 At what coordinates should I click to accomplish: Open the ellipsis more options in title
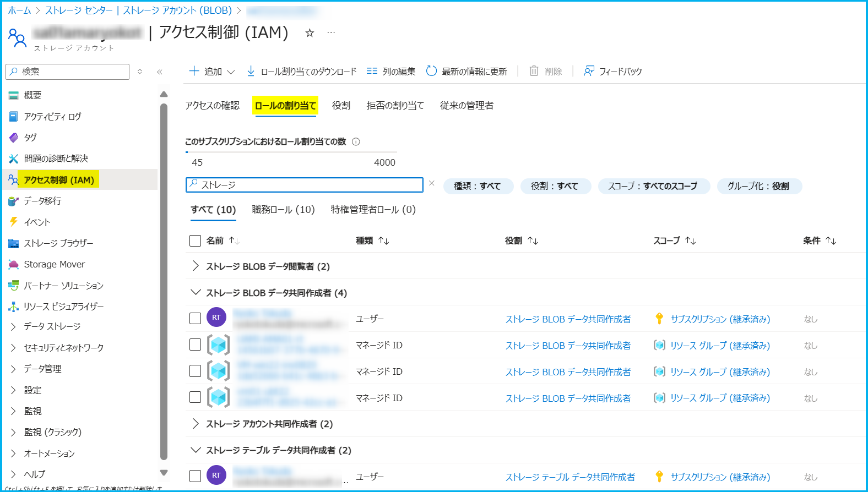coord(331,32)
